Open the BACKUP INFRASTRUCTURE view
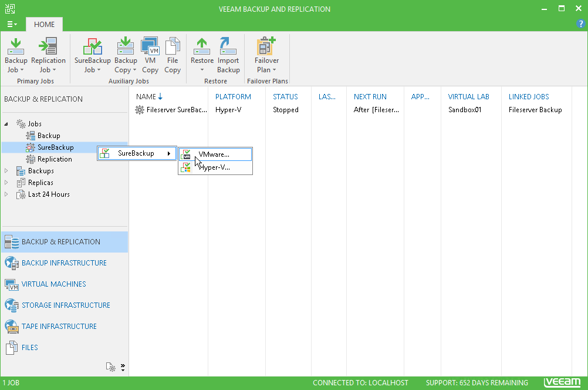Viewport: 588px width, 390px height. pyautogui.click(x=65, y=263)
